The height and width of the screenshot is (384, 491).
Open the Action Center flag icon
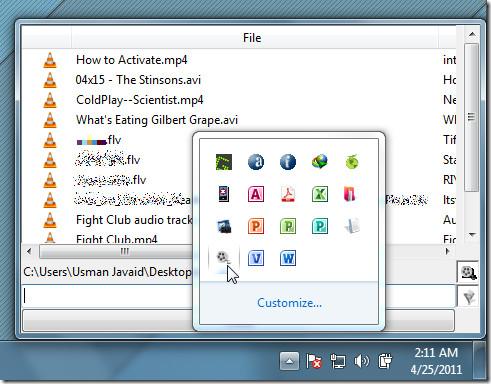[313, 361]
